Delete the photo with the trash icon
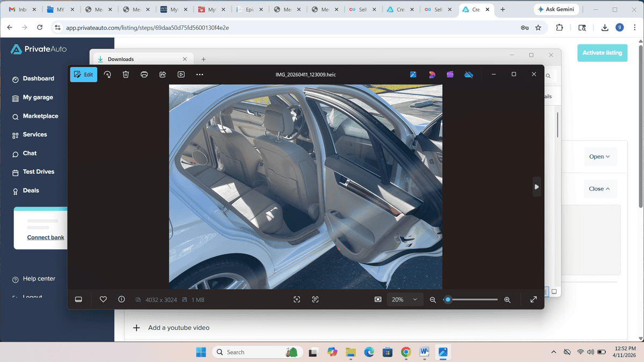The image size is (644, 362). (x=126, y=75)
